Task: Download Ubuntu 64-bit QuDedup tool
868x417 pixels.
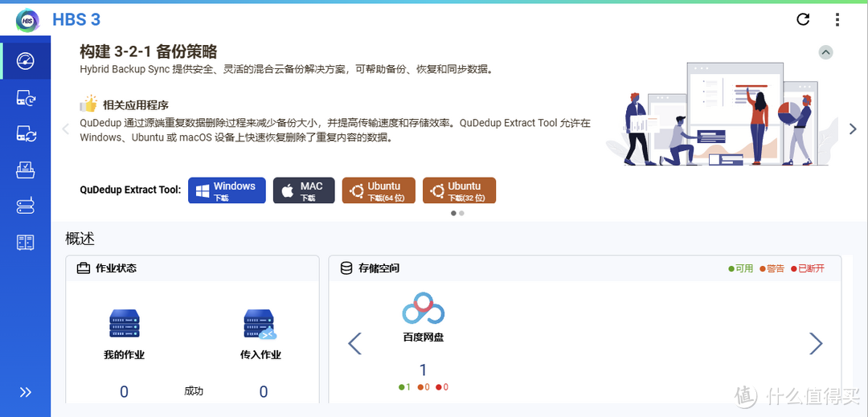Action: [x=379, y=190]
